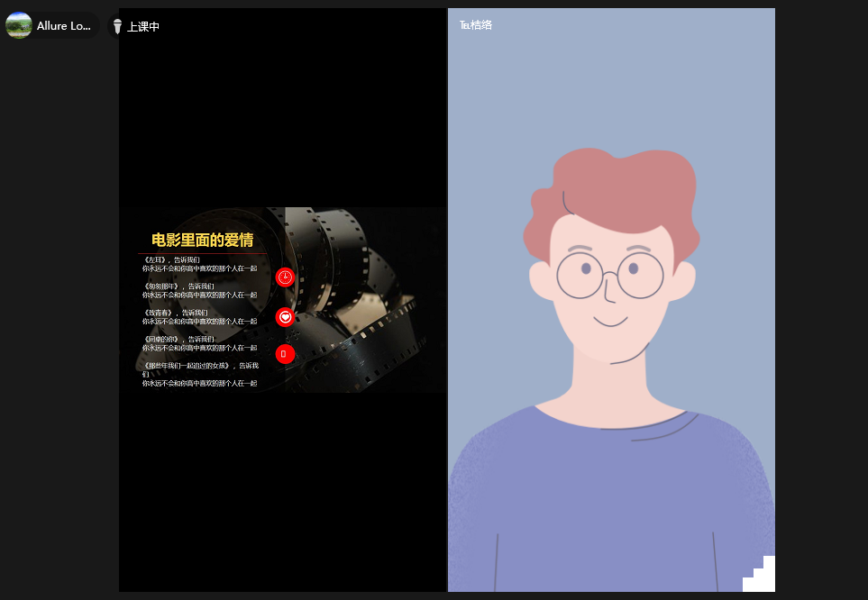Click the cartoon avatar's round glasses
Screen dimensions: 868x600
point(609,275)
